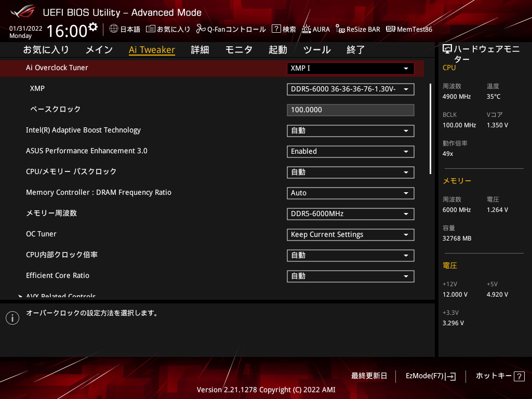Switch to EzMode(F7)
Image resolution: width=532 pixels, height=399 pixels.
pos(431,376)
